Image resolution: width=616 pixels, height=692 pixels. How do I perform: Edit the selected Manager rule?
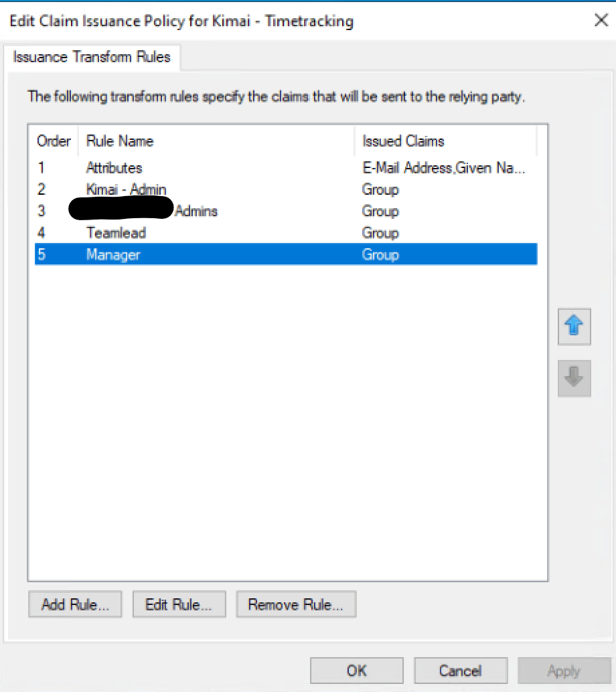coord(179,604)
